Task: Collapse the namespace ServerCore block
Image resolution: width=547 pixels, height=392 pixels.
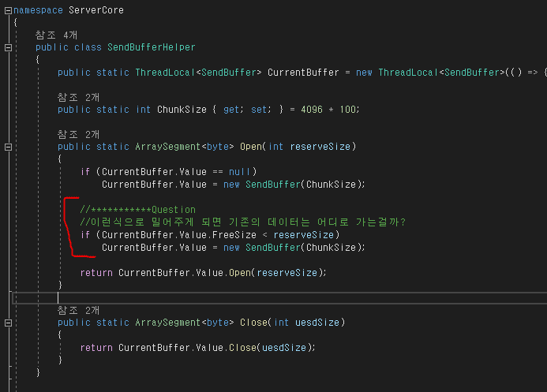Action: click(9, 11)
